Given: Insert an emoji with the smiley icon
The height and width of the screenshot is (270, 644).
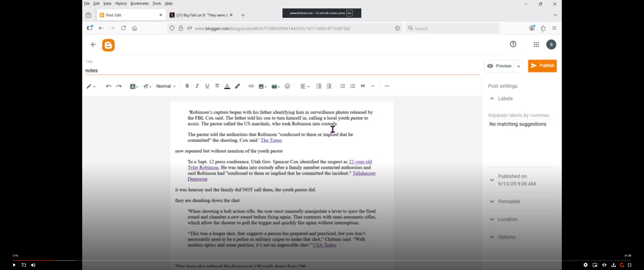Looking at the screenshot, I should click(x=288, y=86).
